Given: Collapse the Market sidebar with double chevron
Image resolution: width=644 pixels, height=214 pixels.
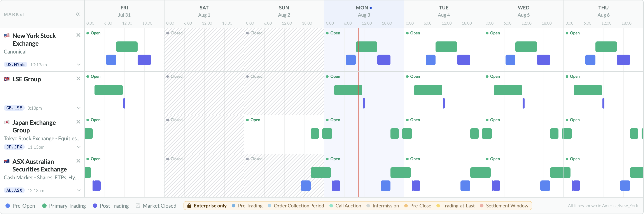Looking at the screenshot, I should [78, 14].
